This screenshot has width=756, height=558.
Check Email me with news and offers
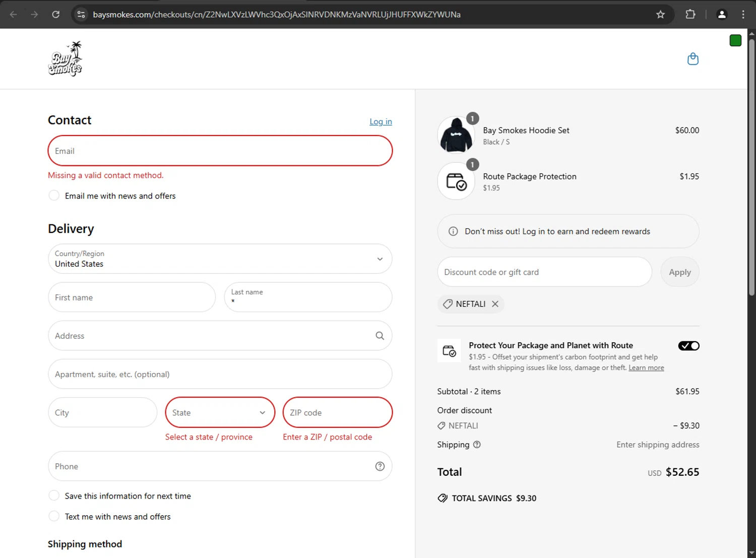tap(54, 196)
